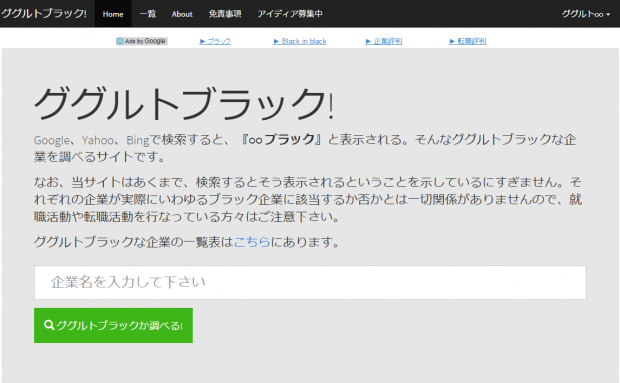The height and width of the screenshot is (383, 620).
Task: Open the ブラック ad link
Action: coord(215,41)
